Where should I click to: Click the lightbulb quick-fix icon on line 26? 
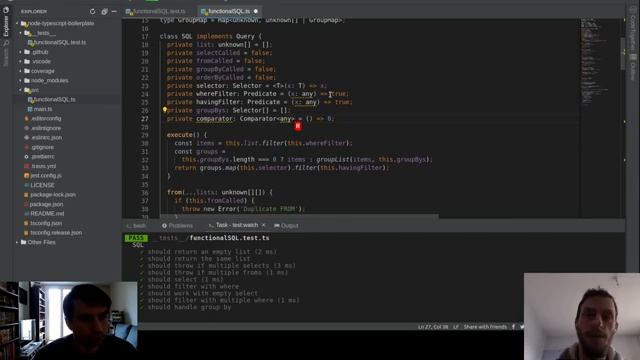(164, 110)
